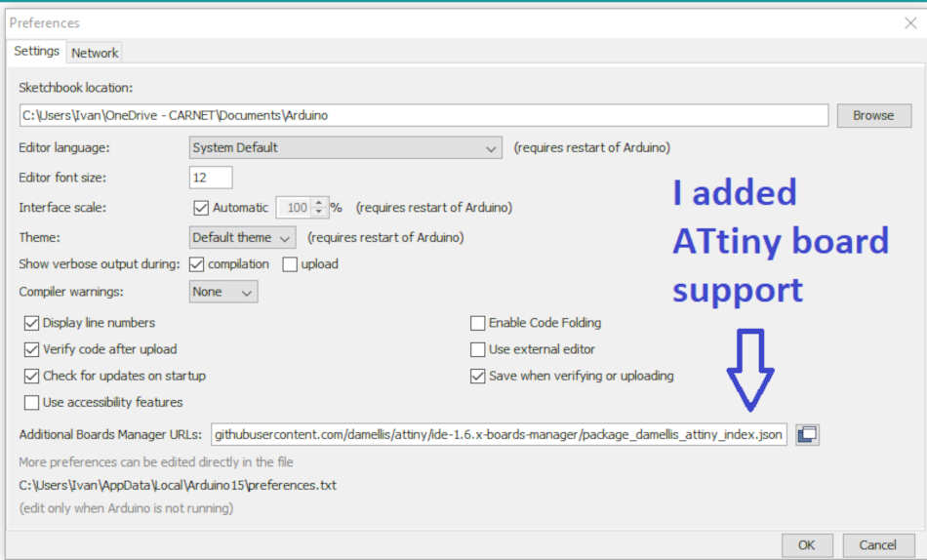Click the 'Interface scale:' label
927x560 pixels.
pyautogui.click(x=62, y=208)
